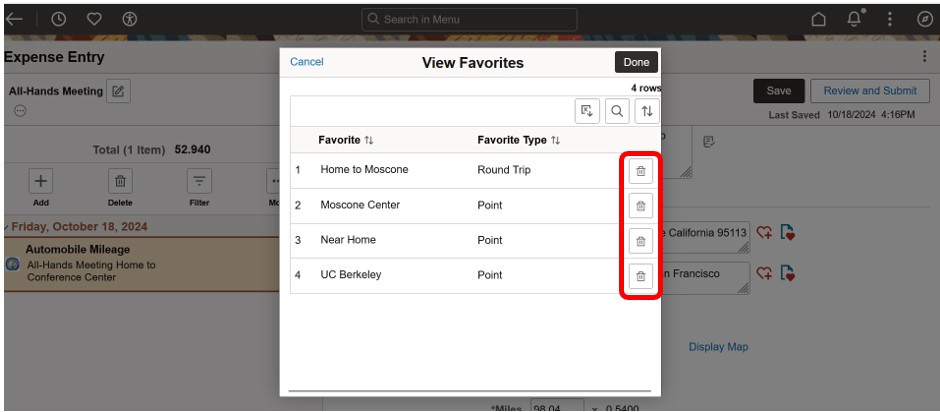Click trash icon for Moscone Center row
Viewport: 940px width, 412px height.
[x=640, y=206]
